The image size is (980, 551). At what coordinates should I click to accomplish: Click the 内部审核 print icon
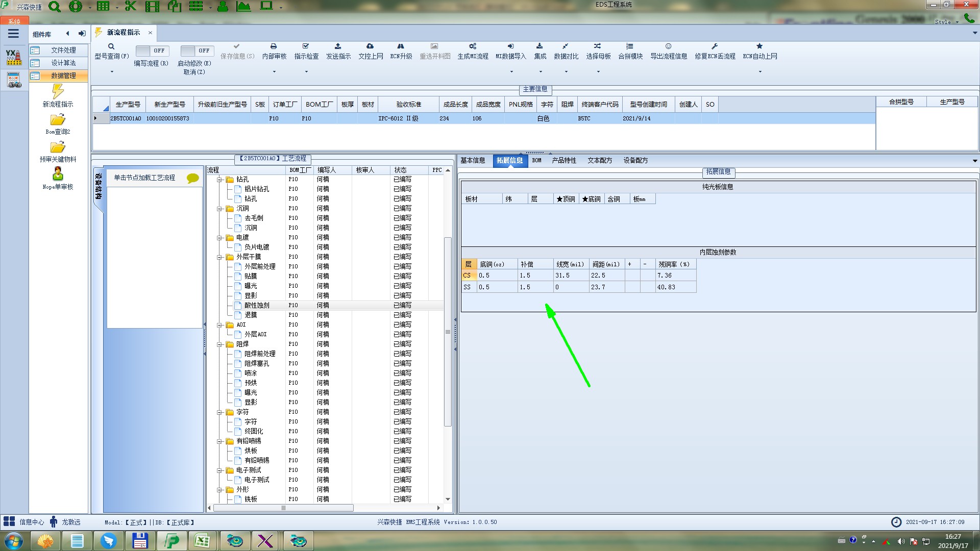(x=274, y=46)
